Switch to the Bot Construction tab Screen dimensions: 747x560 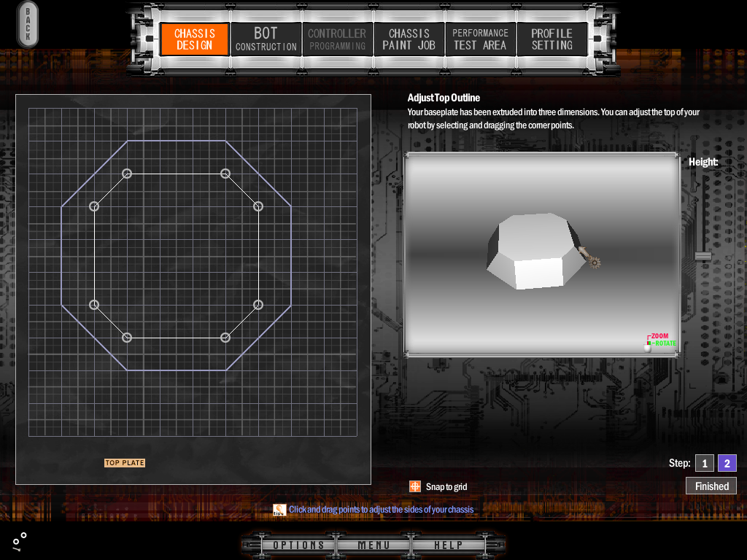266,39
